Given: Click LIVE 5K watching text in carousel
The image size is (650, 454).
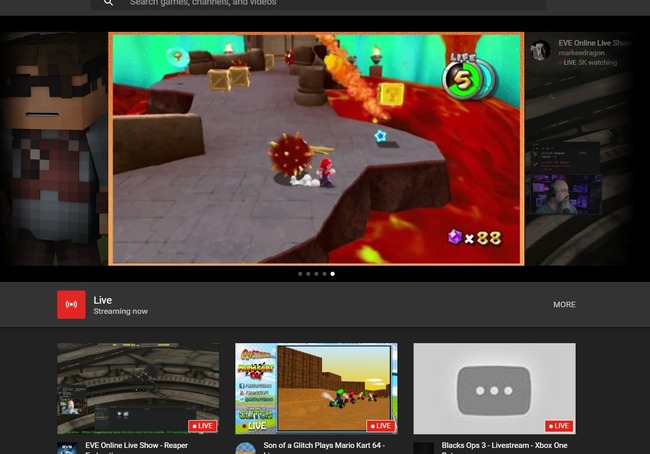Looking at the screenshot, I should coord(587,63).
